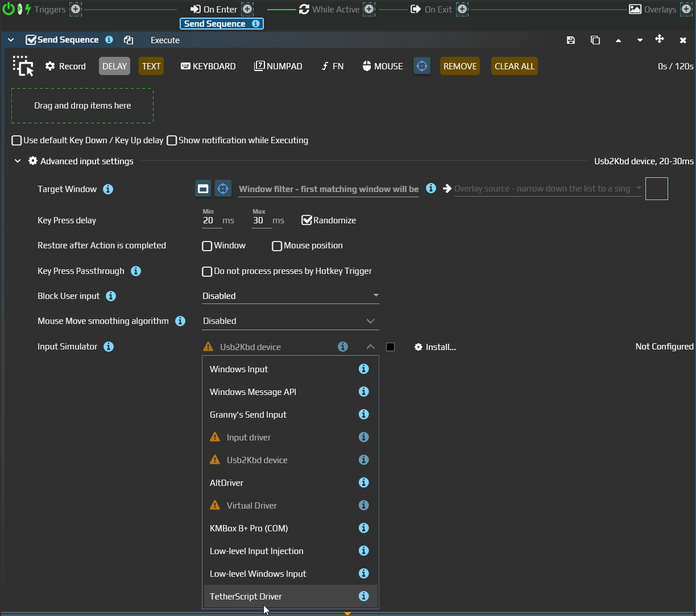Click the empty overlay preview box
The height and width of the screenshot is (616, 696).
pos(657,189)
